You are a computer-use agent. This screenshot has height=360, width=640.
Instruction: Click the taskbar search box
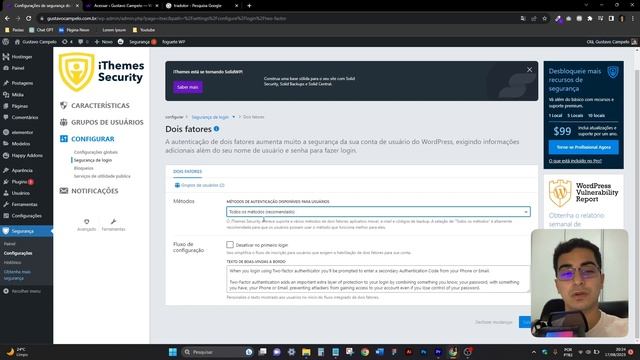[217, 352]
